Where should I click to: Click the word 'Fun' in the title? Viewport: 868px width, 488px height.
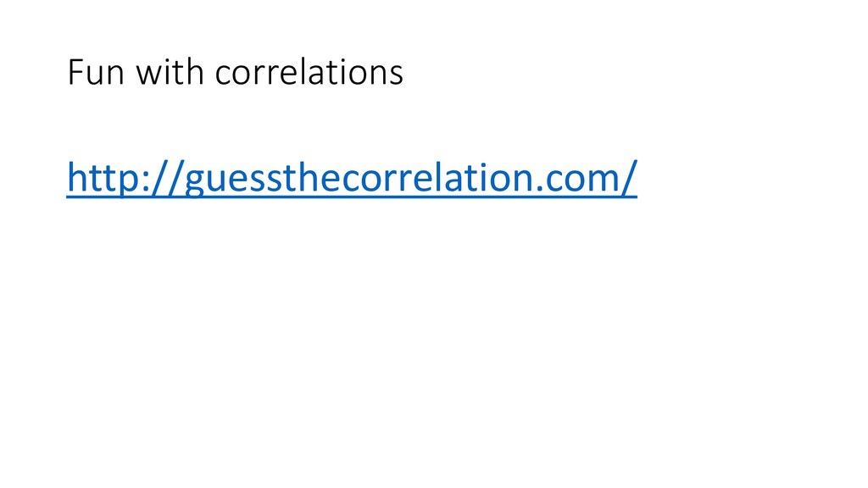[x=95, y=72]
